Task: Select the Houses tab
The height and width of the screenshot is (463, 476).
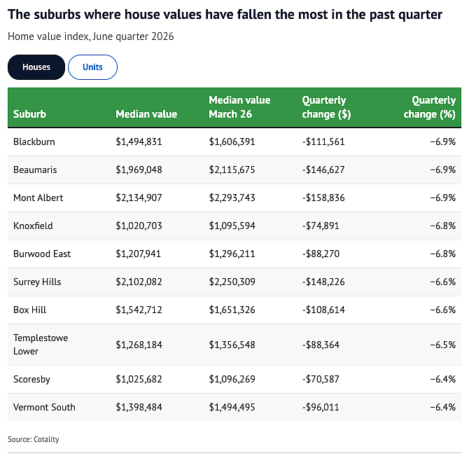Action: [36, 67]
